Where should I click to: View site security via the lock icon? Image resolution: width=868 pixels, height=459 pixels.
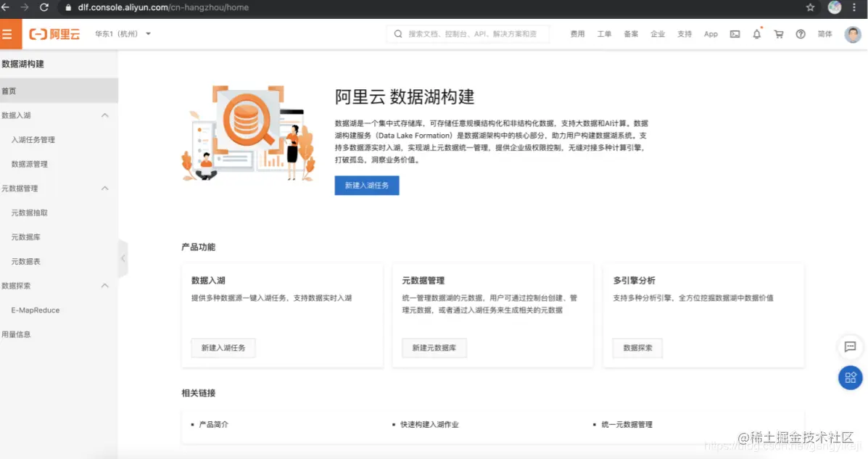(x=68, y=7)
